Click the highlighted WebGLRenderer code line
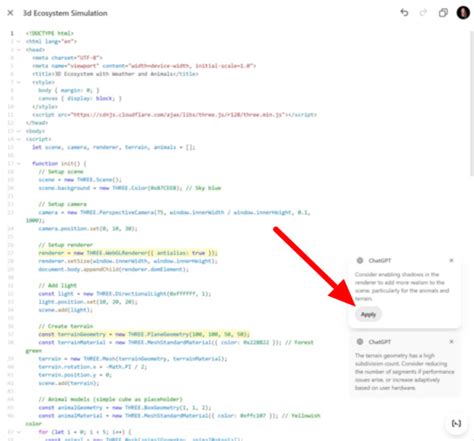The image size is (474, 441). pyautogui.click(x=128, y=253)
